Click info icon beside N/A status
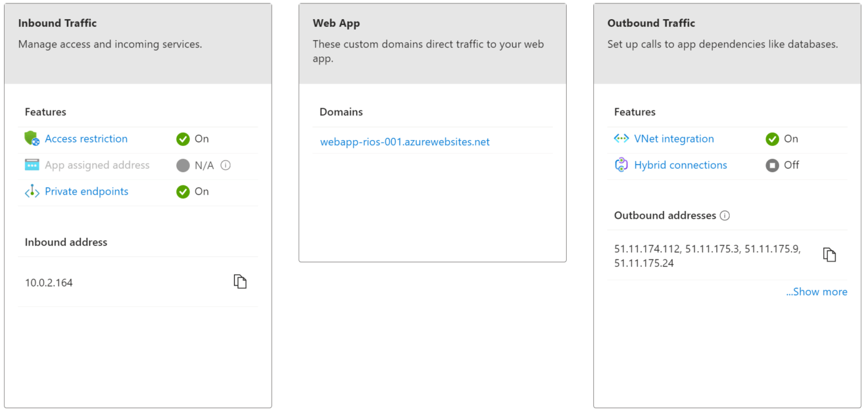The width and height of the screenshot is (868, 414). (226, 166)
